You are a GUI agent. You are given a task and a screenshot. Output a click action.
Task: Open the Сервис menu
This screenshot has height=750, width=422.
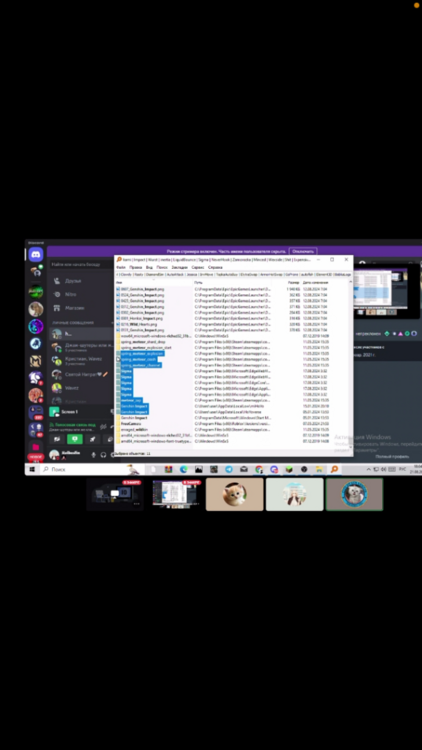(x=198, y=267)
